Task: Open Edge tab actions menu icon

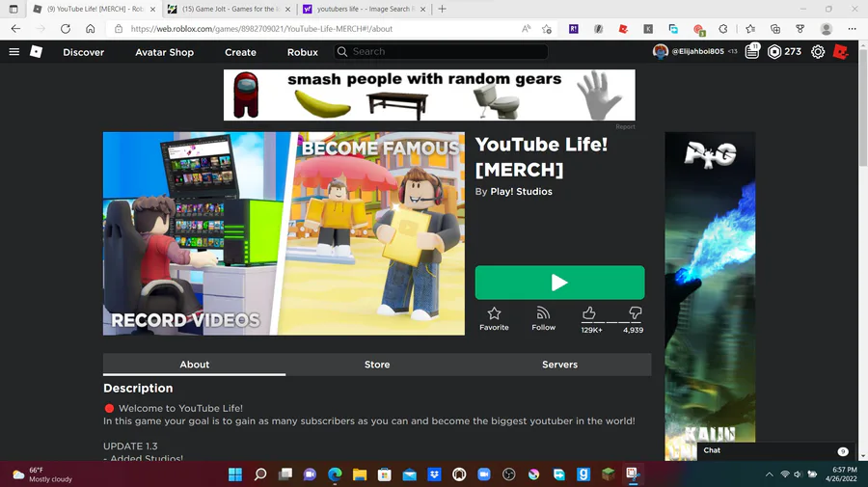Action: [x=14, y=9]
